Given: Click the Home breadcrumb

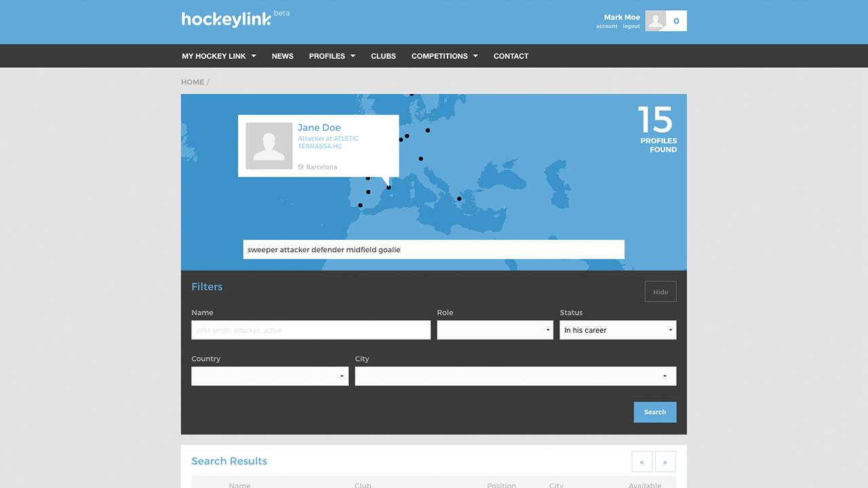Looking at the screenshot, I should 193,82.
